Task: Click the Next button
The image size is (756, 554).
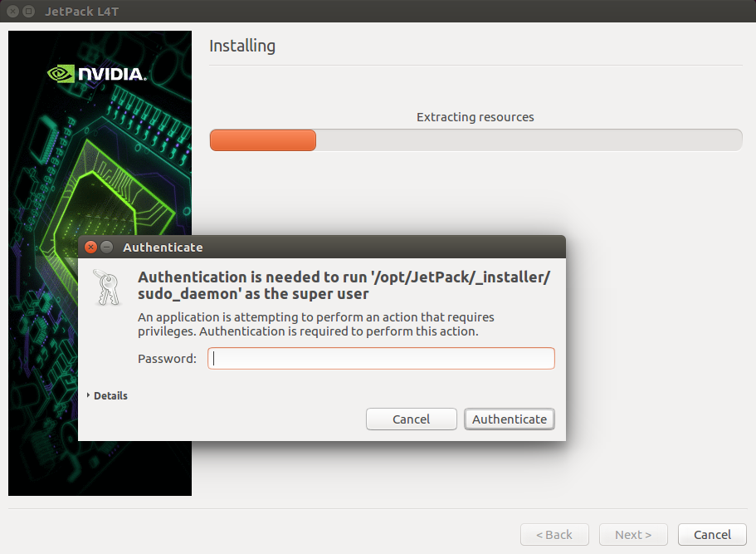Action: click(633, 534)
